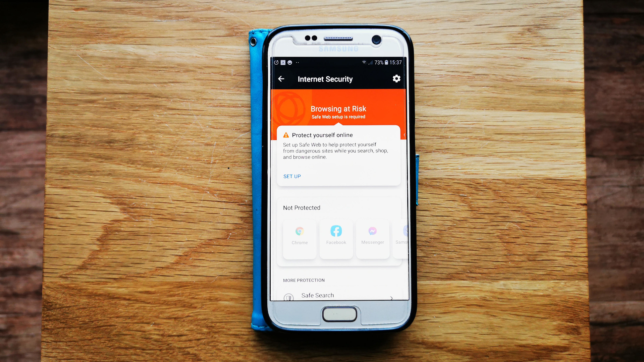The height and width of the screenshot is (362, 644).
Task: Tap the back arrow navigation icon
Action: click(x=283, y=79)
